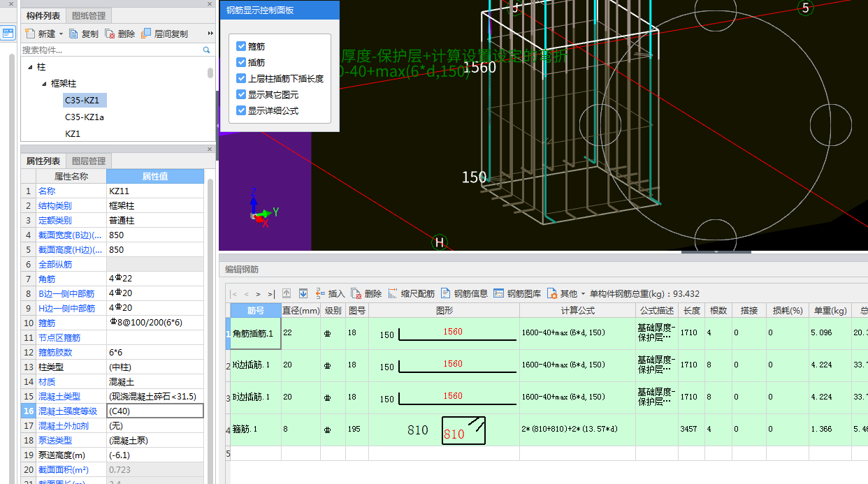Select the H边插筋.1 row cell
The image size is (868, 484).
coord(256,366)
